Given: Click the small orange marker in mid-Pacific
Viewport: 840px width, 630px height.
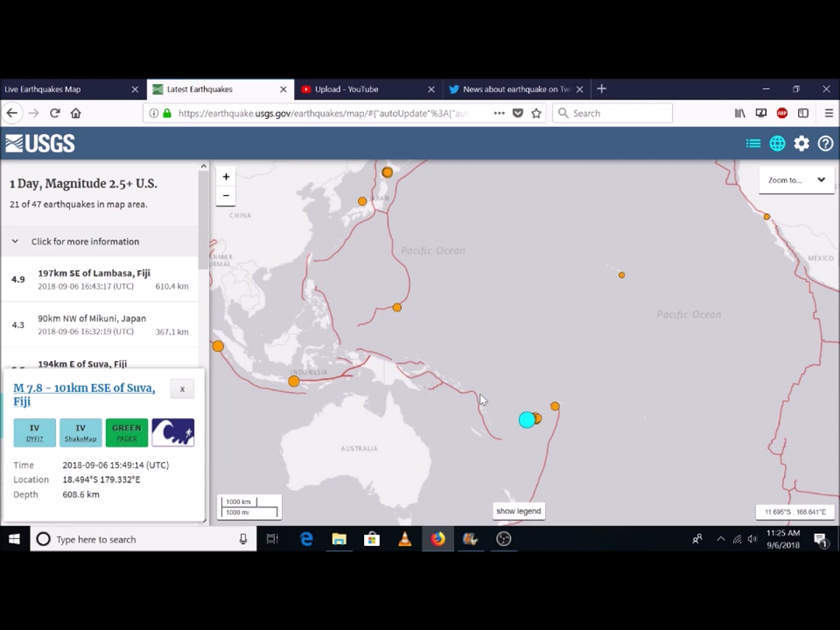Looking at the screenshot, I should pyautogui.click(x=622, y=275).
